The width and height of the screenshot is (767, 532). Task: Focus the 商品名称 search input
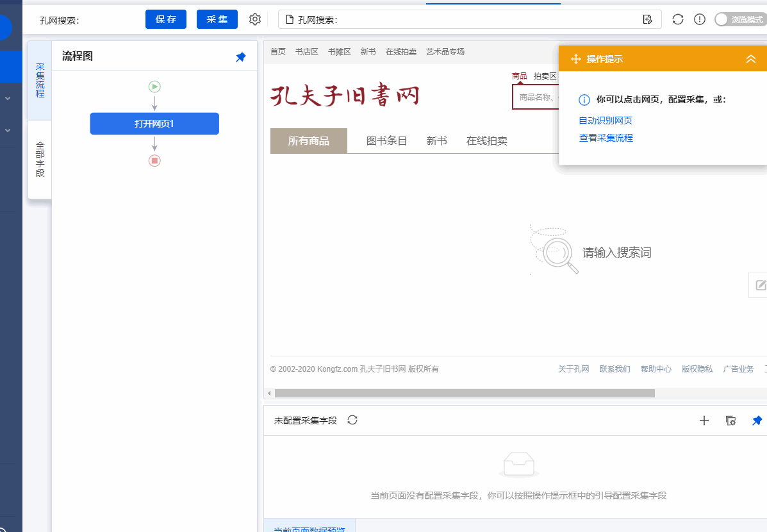[536, 97]
